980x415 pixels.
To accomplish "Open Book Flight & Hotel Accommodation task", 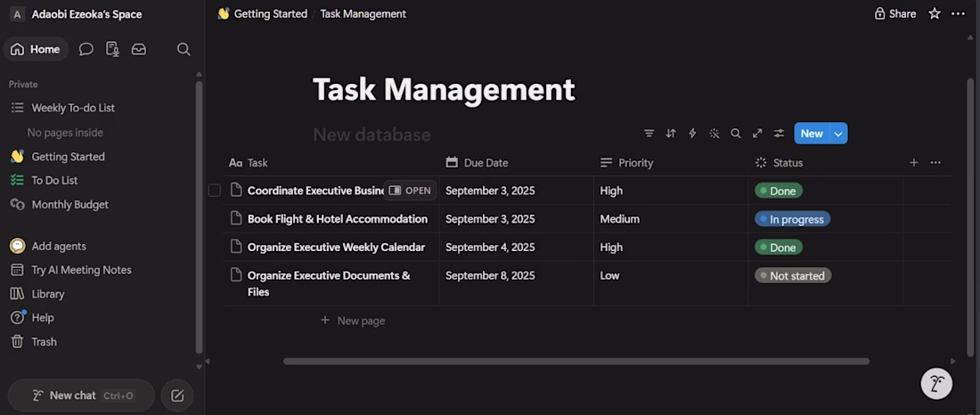I will 338,219.
